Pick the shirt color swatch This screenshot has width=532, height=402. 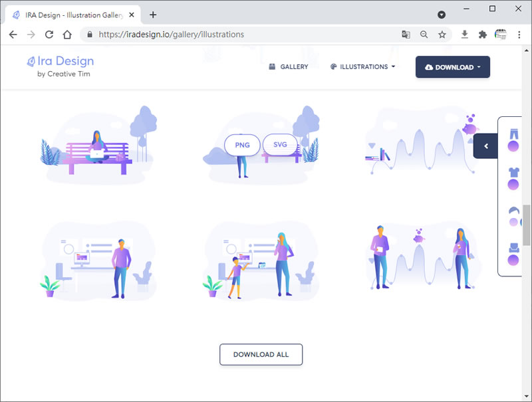(x=513, y=185)
